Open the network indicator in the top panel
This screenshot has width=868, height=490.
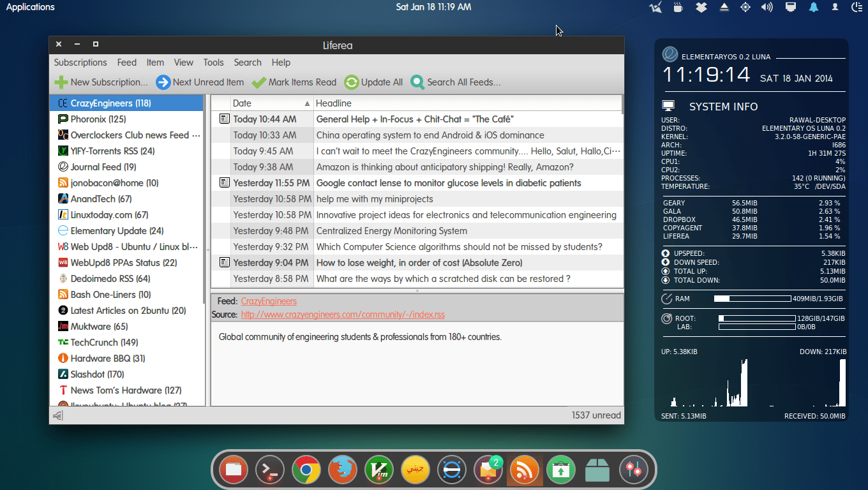[x=791, y=7]
